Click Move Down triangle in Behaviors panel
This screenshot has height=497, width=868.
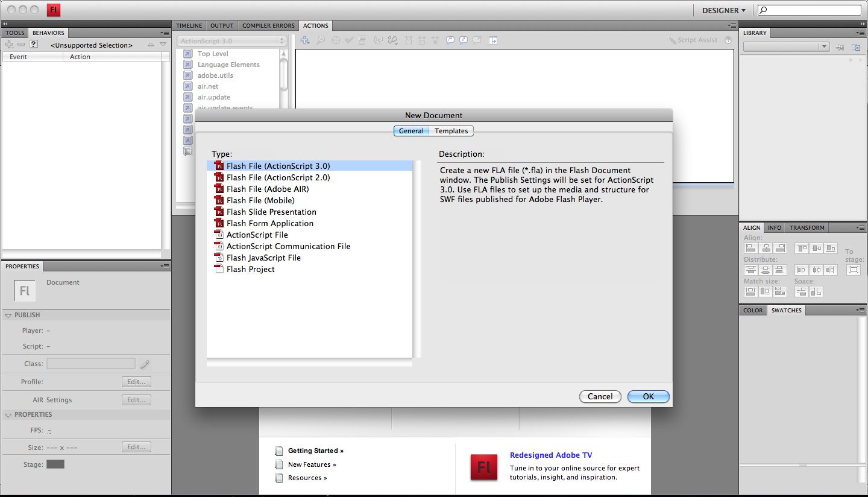163,45
